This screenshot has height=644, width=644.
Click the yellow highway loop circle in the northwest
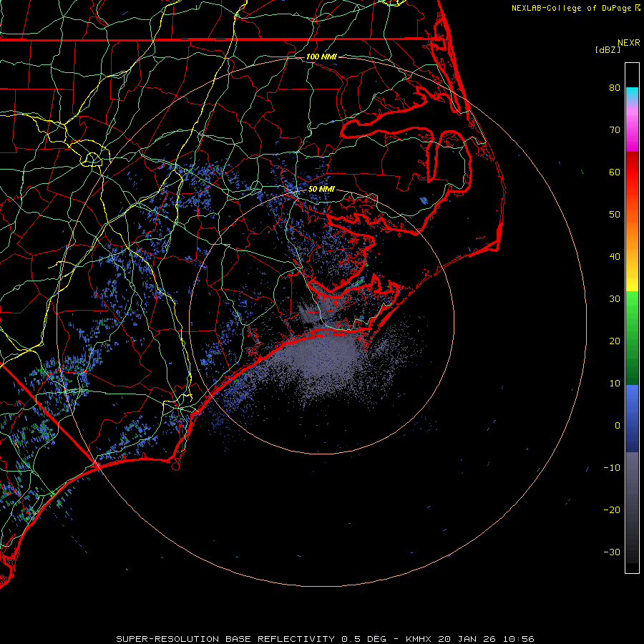point(92,159)
